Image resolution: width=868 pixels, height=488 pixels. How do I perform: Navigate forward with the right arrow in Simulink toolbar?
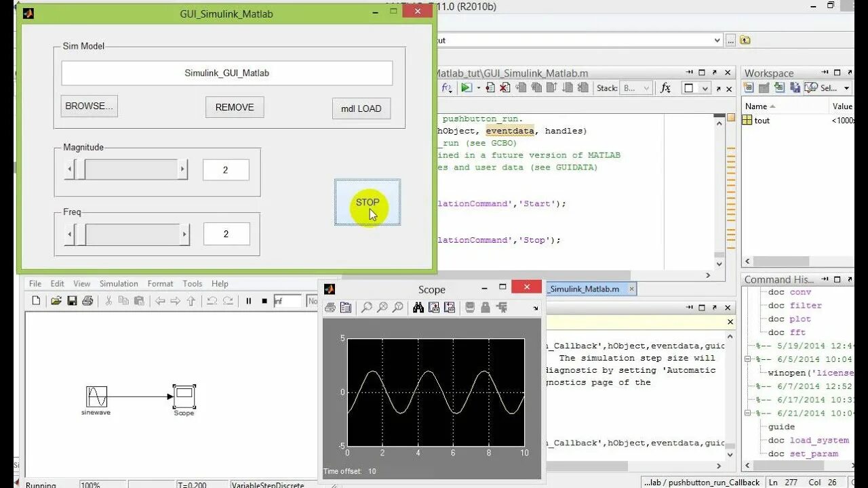(176, 301)
